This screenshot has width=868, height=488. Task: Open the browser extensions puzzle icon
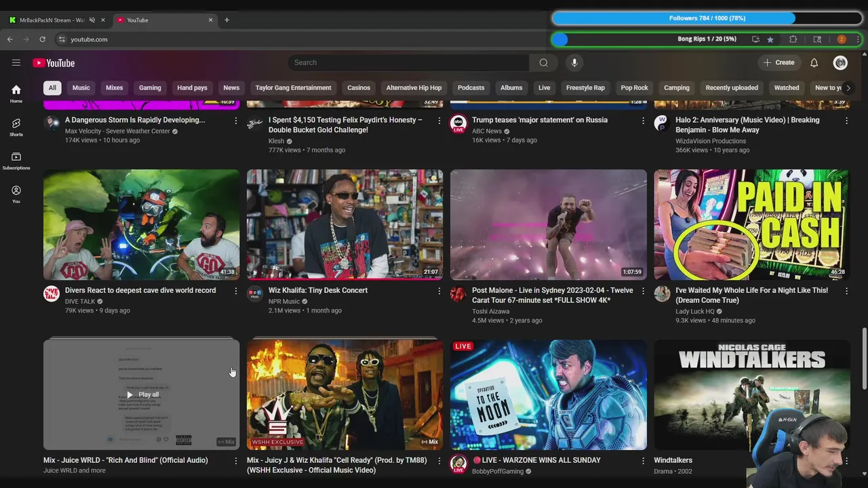tap(793, 39)
